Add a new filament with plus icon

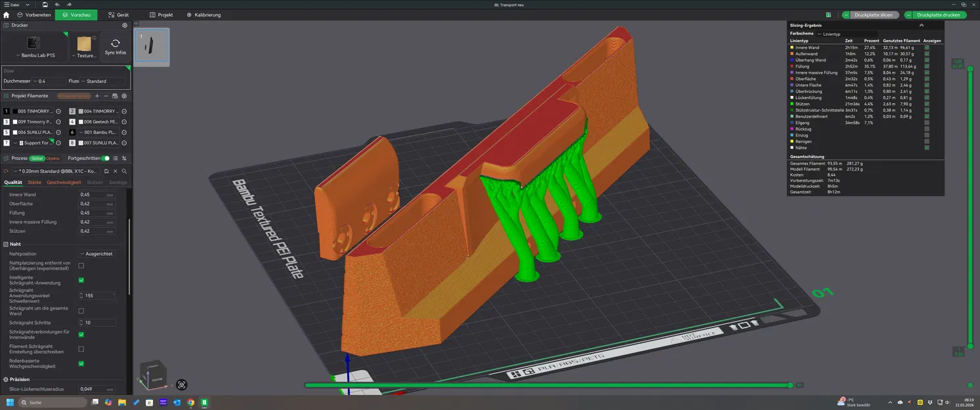(97, 96)
